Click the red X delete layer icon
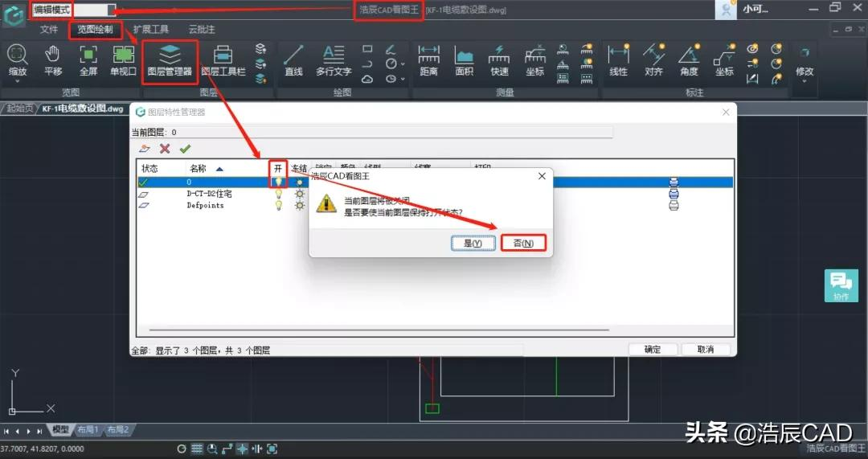Image resolution: width=868 pixels, height=459 pixels. (x=165, y=149)
